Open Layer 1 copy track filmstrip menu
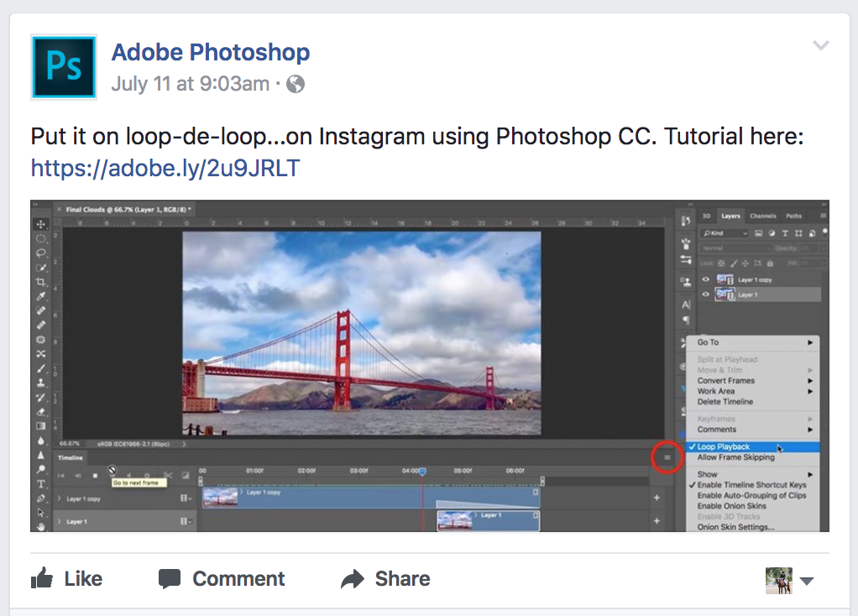The height and width of the screenshot is (616, 858). 186,499
